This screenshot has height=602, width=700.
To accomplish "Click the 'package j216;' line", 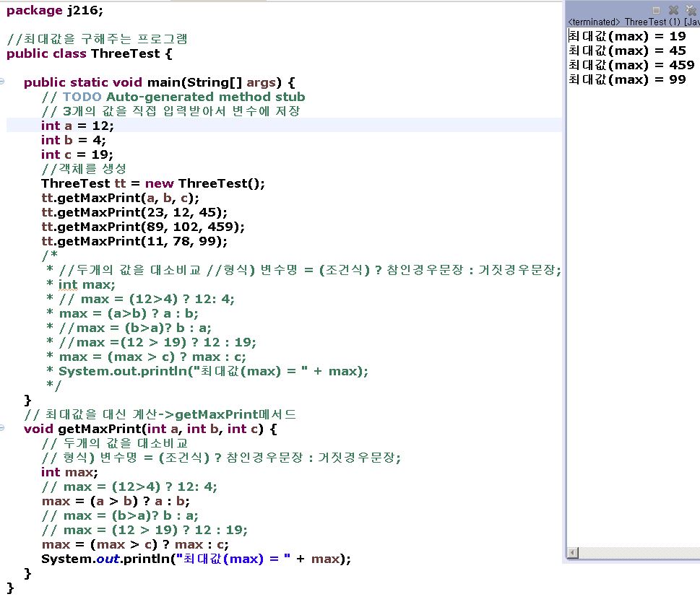I will click(55, 10).
